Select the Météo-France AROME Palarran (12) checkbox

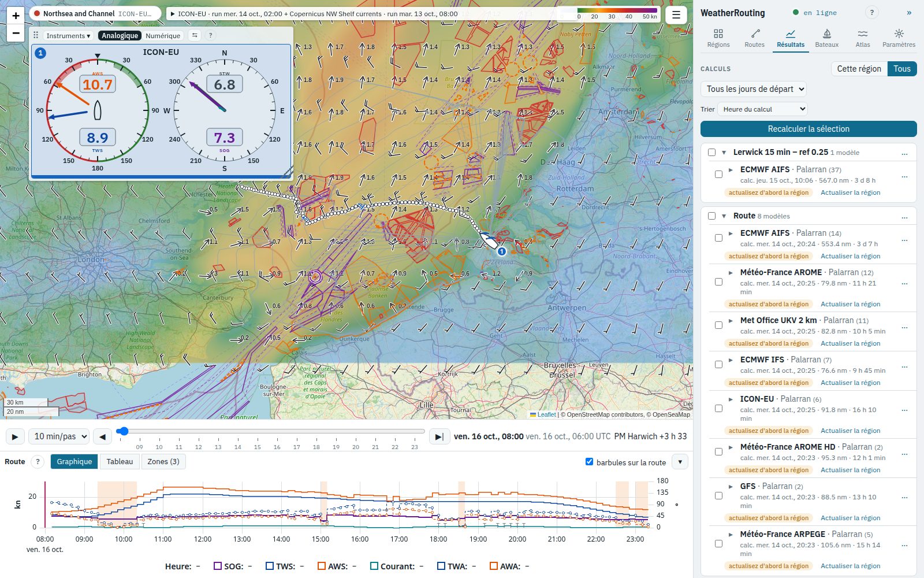click(718, 282)
